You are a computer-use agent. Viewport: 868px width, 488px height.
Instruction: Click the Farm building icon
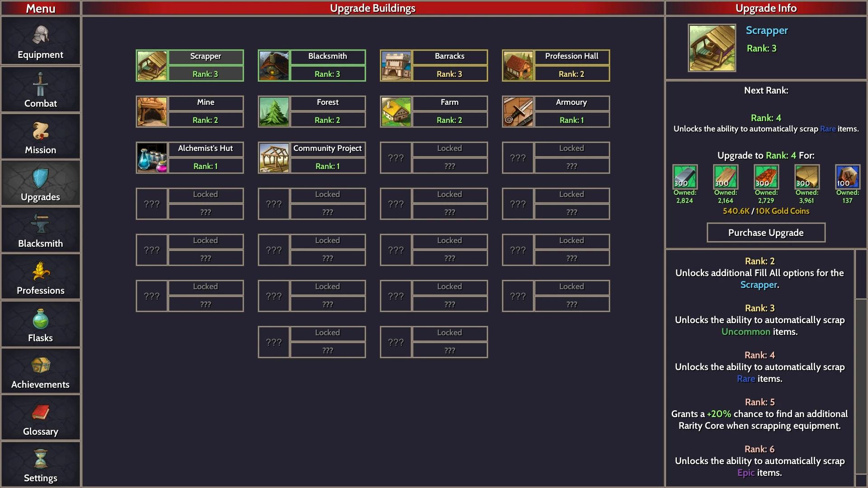pos(396,111)
